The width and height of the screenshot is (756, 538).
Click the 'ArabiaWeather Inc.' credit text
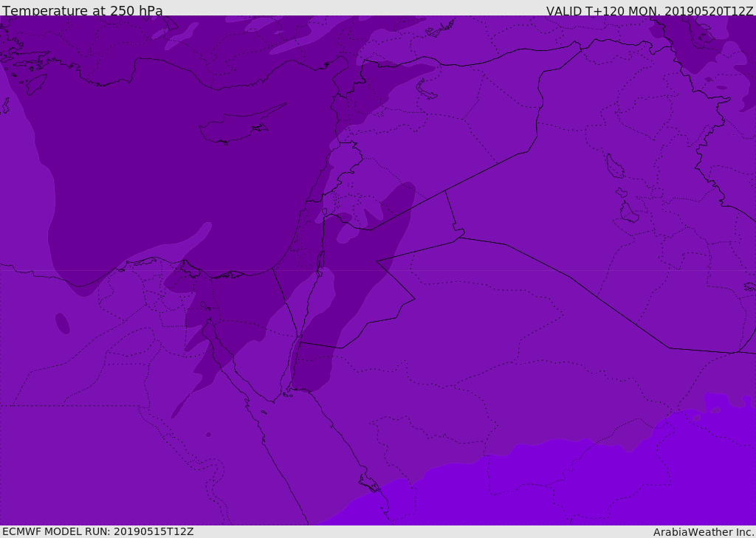point(704,532)
